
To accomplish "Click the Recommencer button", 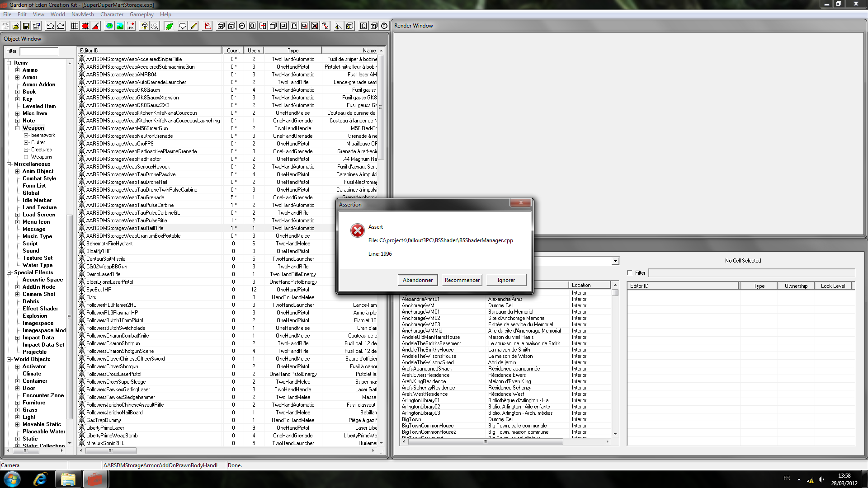I will point(462,280).
